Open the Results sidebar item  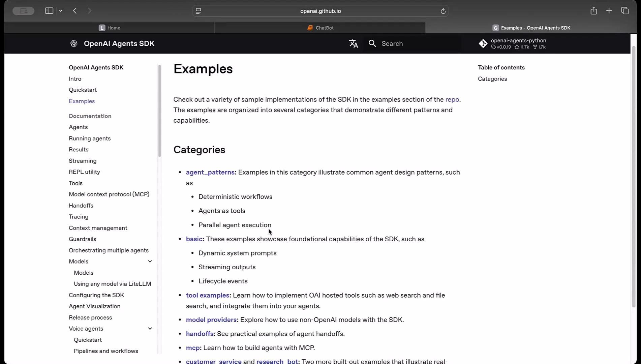click(79, 149)
